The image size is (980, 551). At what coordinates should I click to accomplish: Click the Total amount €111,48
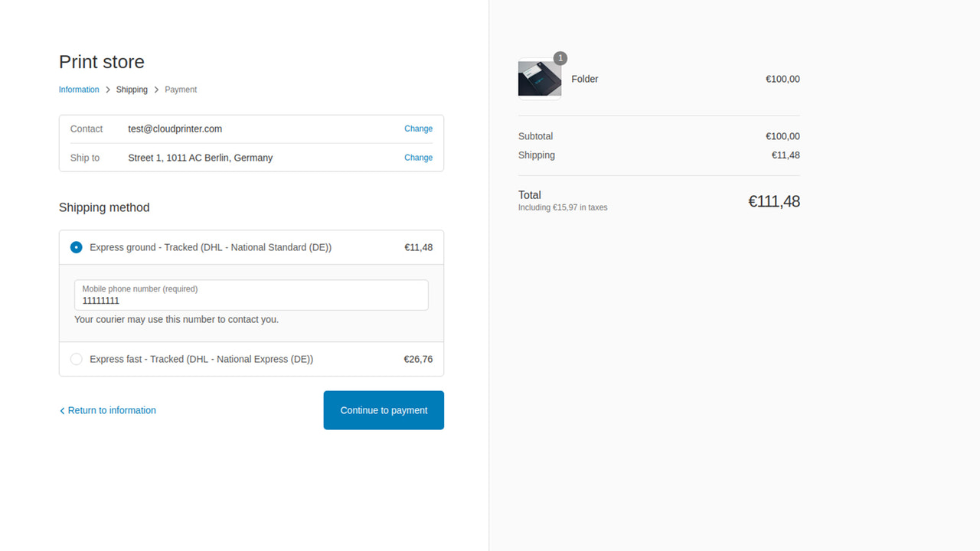coord(774,201)
